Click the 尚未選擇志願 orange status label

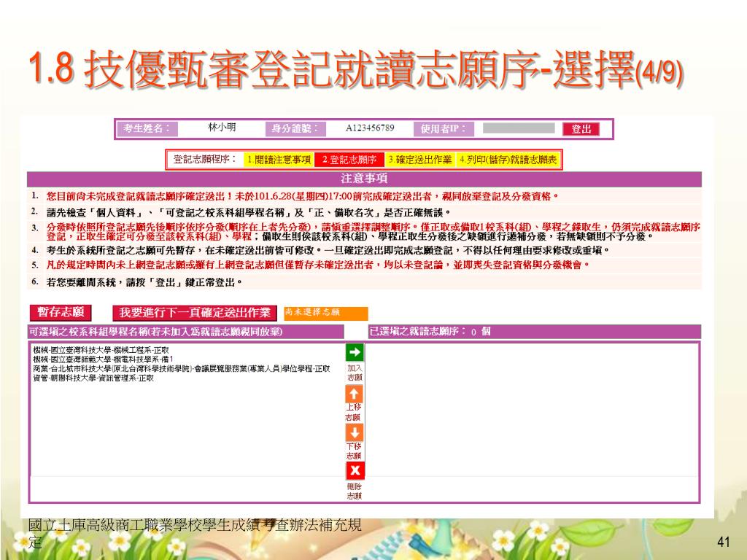[x=326, y=312]
